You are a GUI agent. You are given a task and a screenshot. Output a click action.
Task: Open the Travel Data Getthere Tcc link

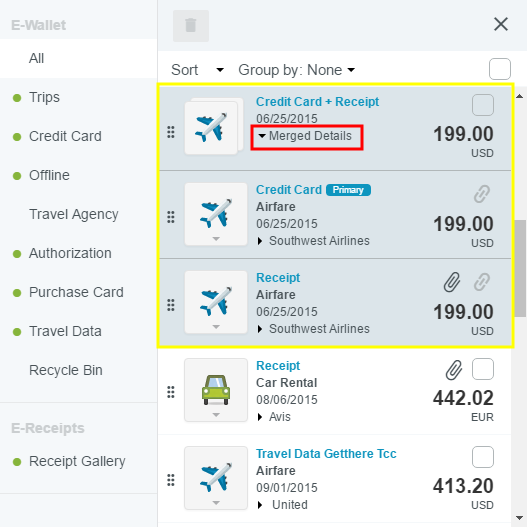(x=326, y=454)
